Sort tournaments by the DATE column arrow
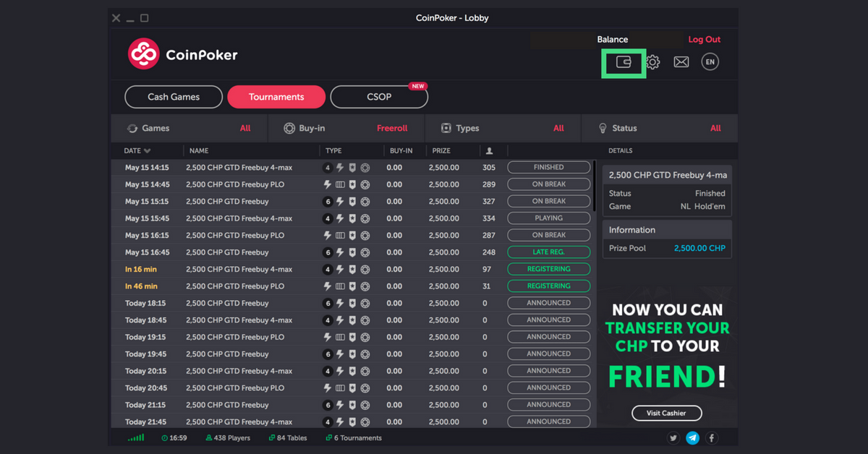This screenshot has height=454, width=868. (x=148, y=151)
